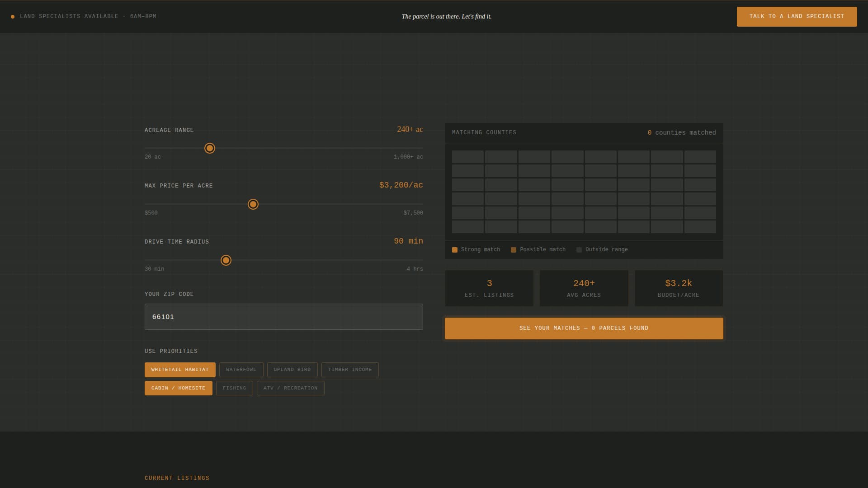
Task: Click the Drive-Time Radius slider handle
Action: 226,260
